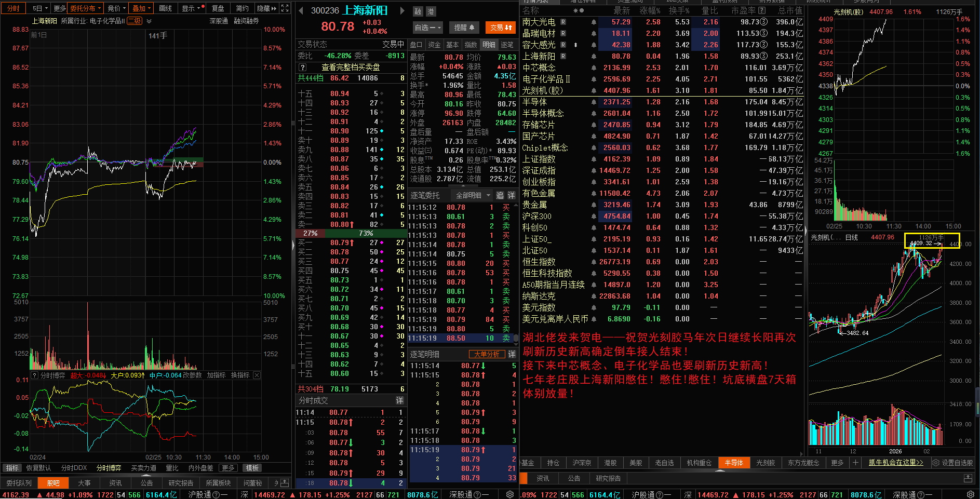Toggle the 简约 simple view
Screen dimensions: 980x499
pos(242,8)
